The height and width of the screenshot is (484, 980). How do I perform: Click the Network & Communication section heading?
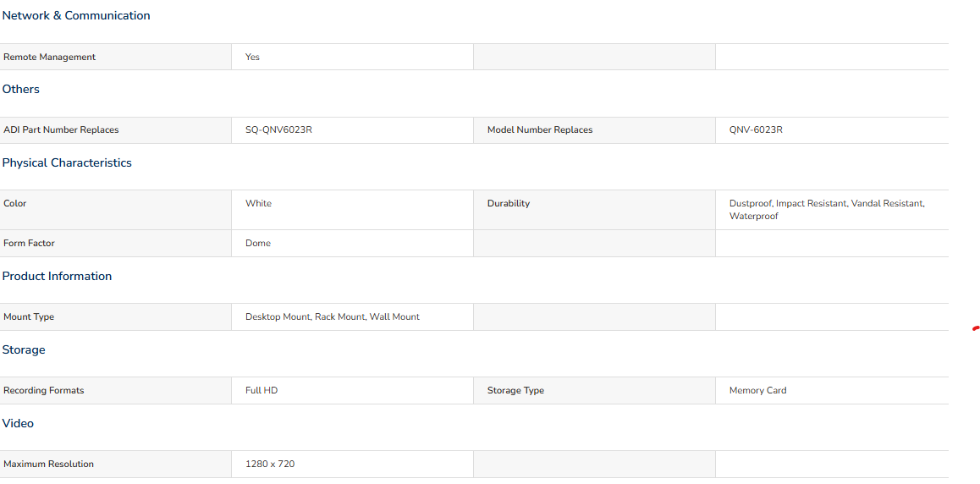pos(76,15)
